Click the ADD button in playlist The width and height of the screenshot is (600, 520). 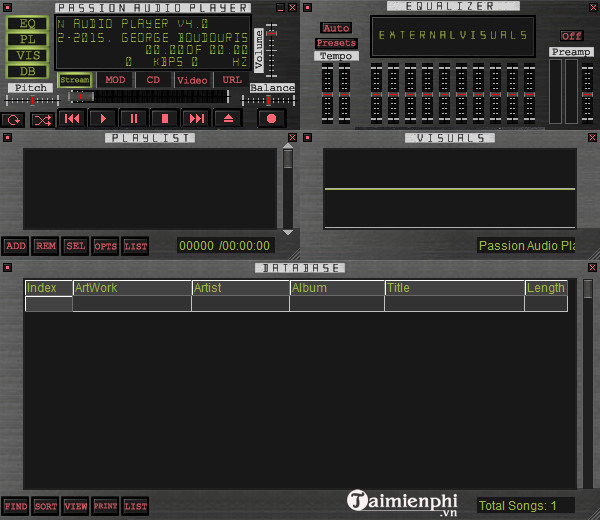tap(16, 246)
